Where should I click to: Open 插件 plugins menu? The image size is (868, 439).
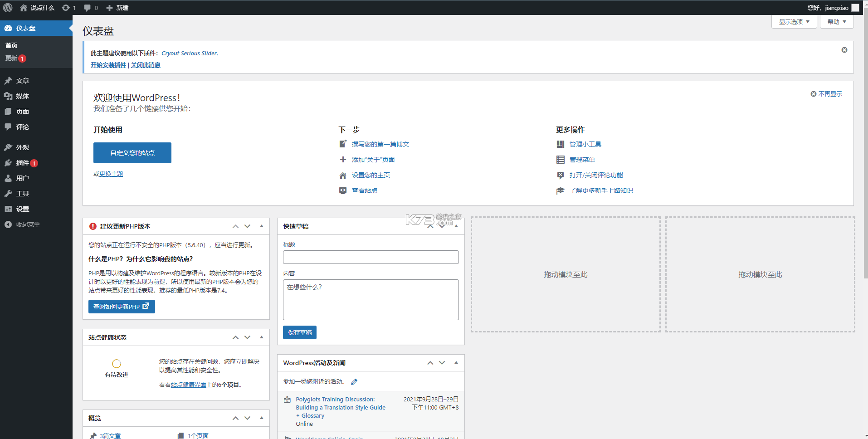(36, 163)
